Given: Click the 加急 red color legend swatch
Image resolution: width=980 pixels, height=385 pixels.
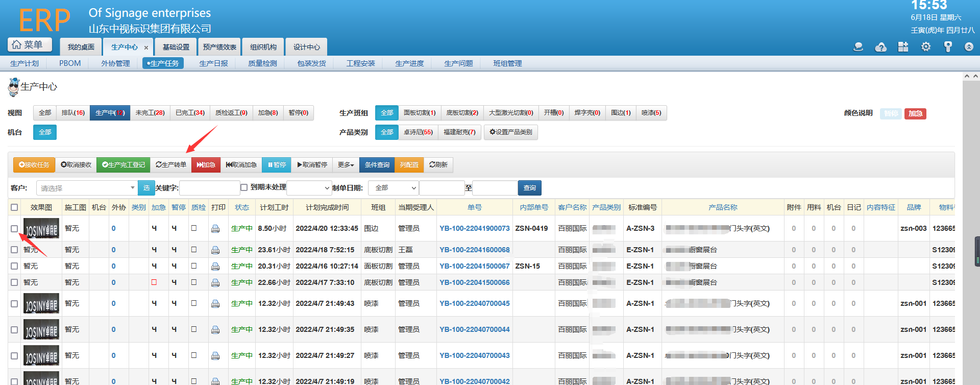Looking at the screenshot, I should coord(915,113).
